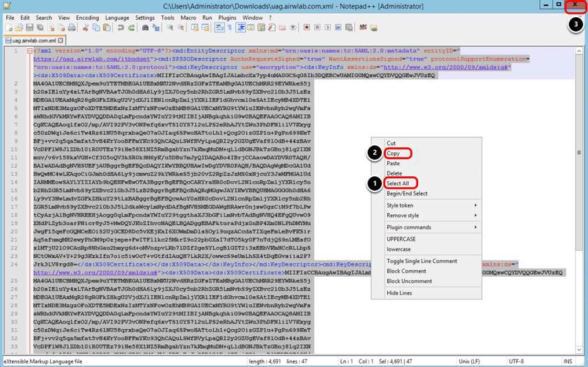
Task: Run macro multiple times icon
Action: (338, 28)
